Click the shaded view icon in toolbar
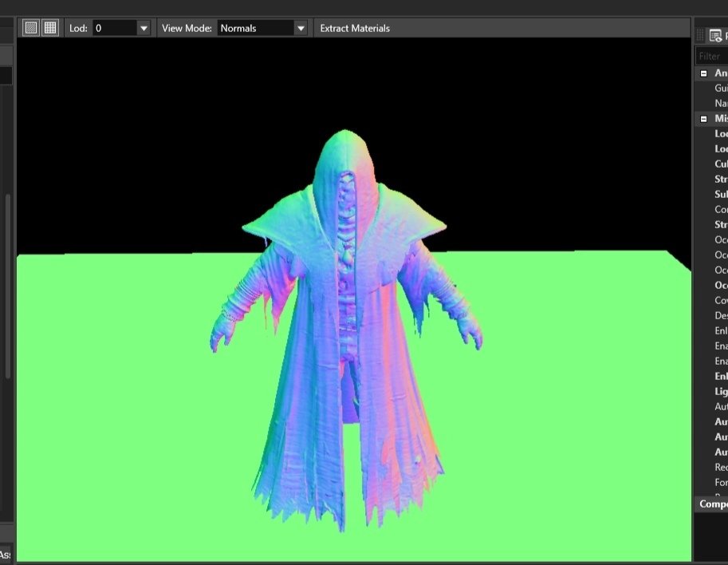 click(30, 28)
